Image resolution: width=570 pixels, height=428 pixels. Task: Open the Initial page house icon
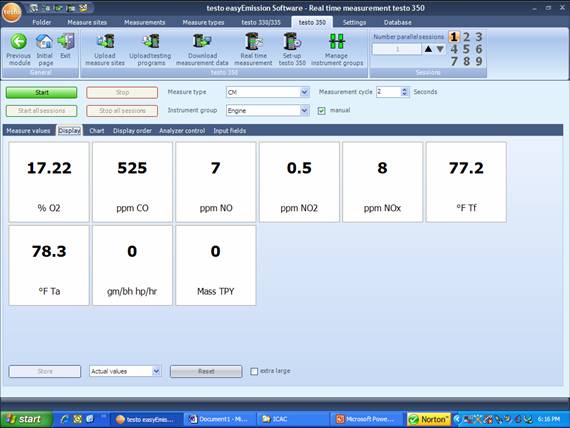coord(44,41)
